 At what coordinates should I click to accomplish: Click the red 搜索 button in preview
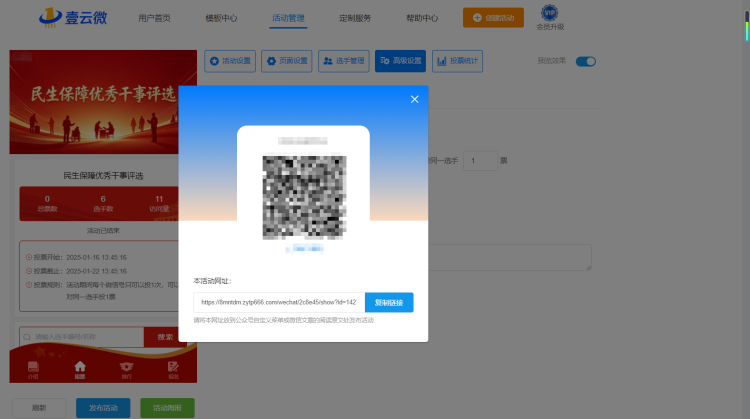point(163,337)
